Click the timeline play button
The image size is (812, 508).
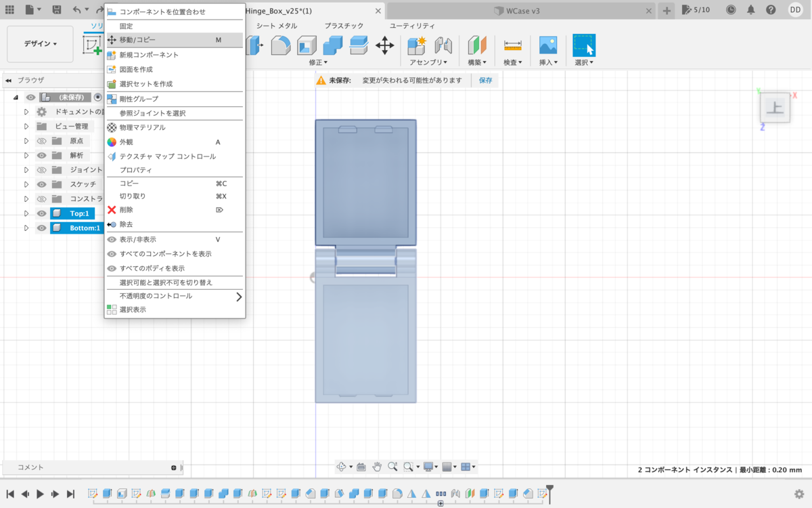40,494
